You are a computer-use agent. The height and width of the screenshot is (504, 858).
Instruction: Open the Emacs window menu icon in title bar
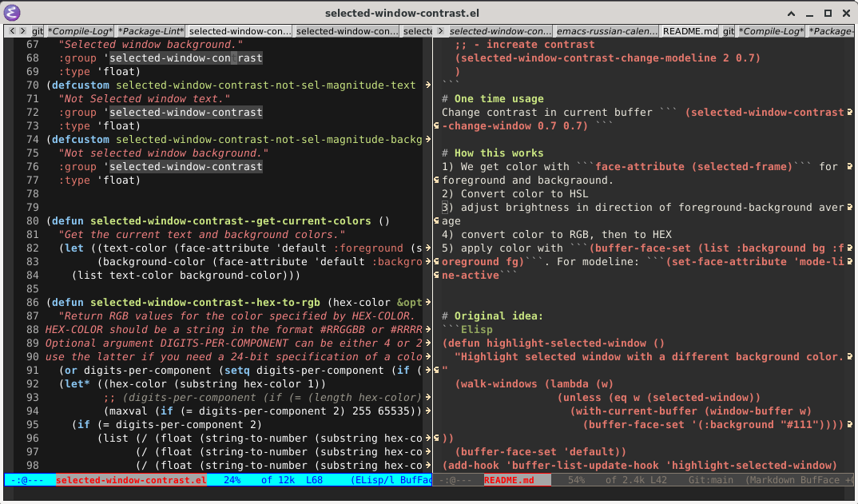click(x=12, y=13)
